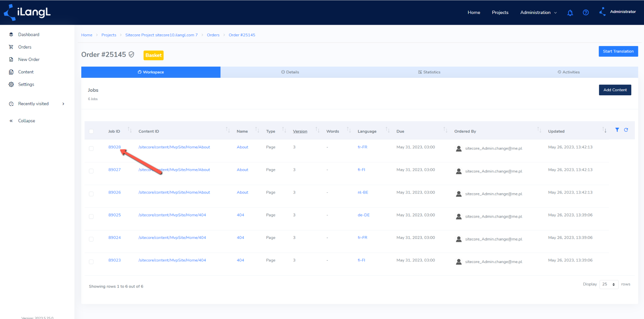Sort by Updated column arrows

tap(604, 130)
